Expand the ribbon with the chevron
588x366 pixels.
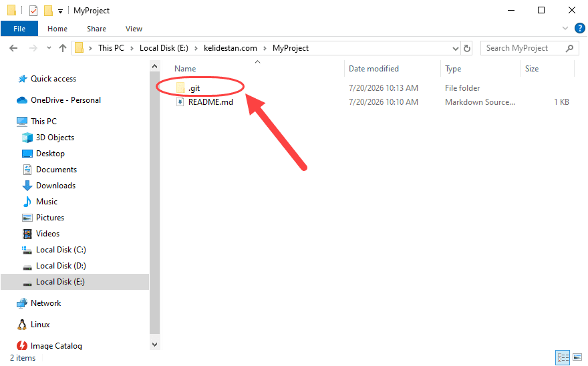565,28
